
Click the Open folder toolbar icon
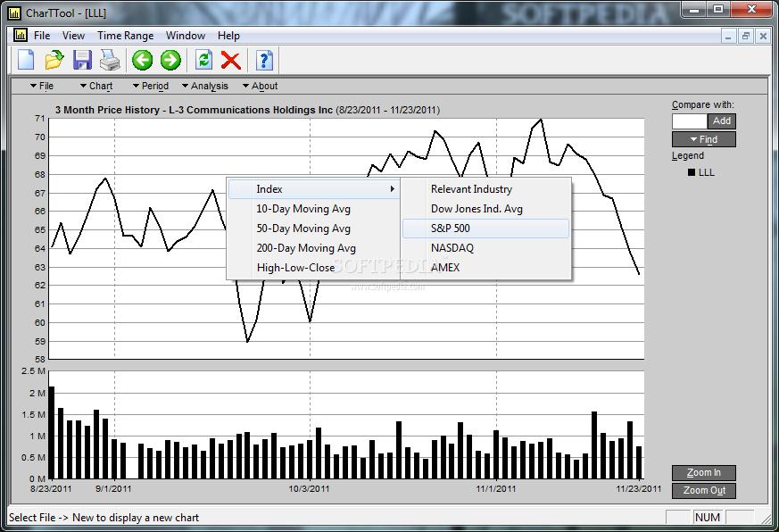click(x=54, y=60)
